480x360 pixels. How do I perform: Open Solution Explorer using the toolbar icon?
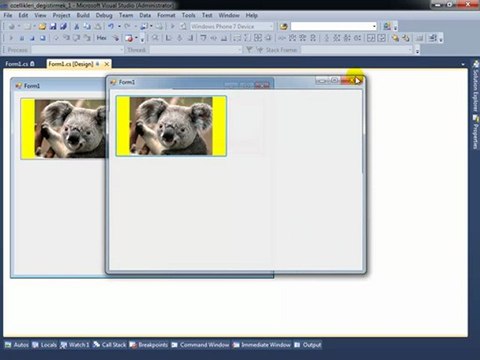tap(387, 26)
